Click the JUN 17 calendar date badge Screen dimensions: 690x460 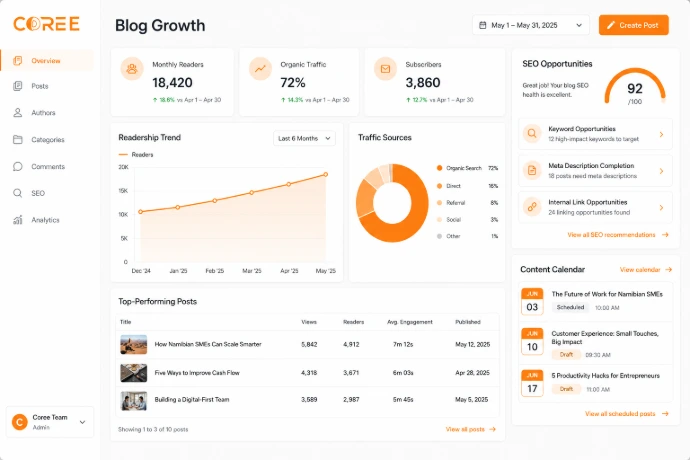pos(532,383)
